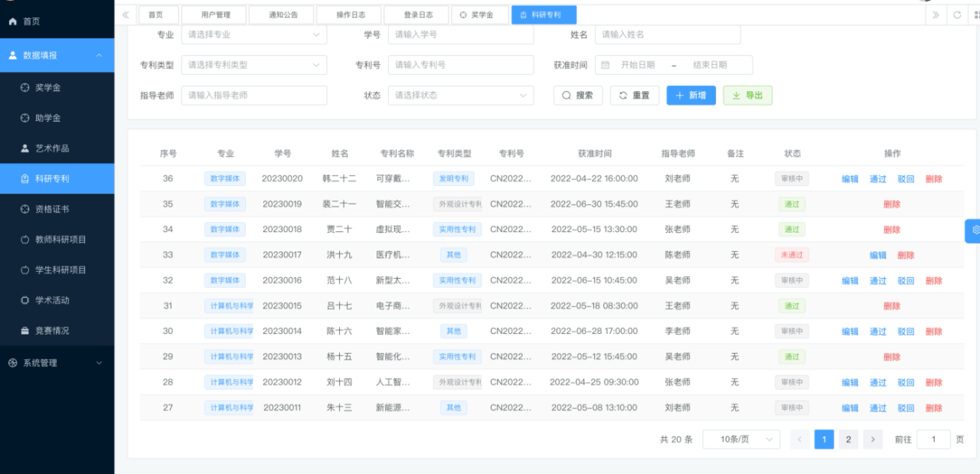Click the magnifier icon on 搜索
The image size is (980, 474).
[x=567, y=95]
